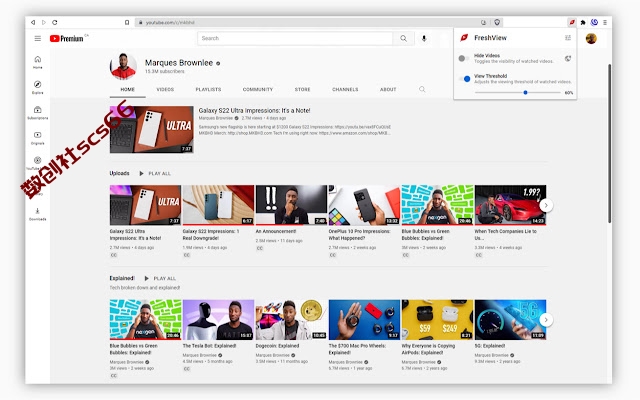Open An Announcement video thumbnail

click(291, 205)
